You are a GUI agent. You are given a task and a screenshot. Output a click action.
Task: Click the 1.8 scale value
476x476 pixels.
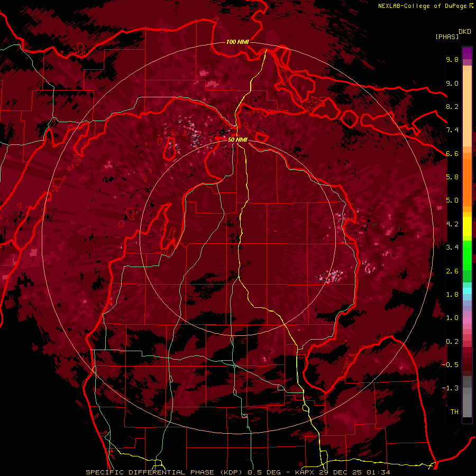(452, 295)
